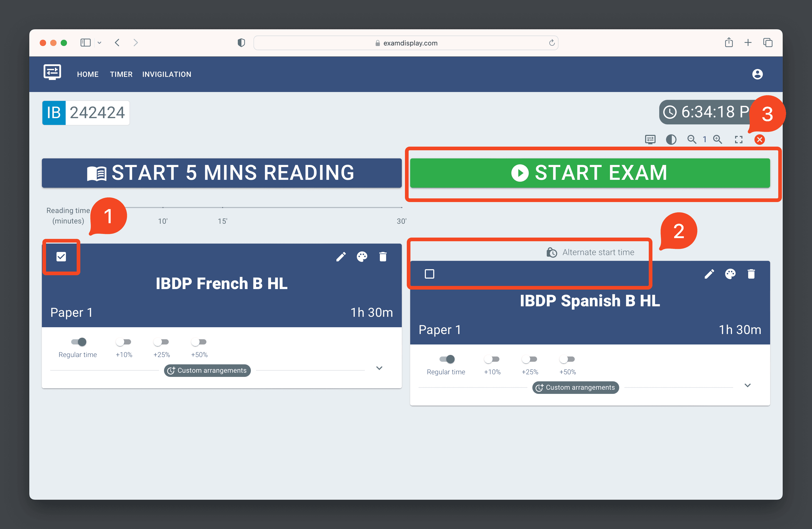Open the HOME menu item
The height and width of the screenshot is (529, 812).
(88, 74)
